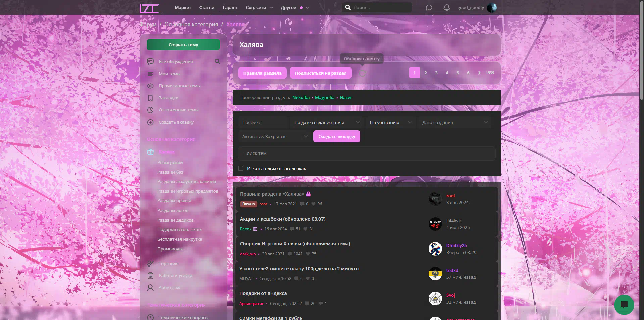The height and width of the screenshot is (320, 644).
Task: Click the 'Мои темы' lines icon
Action: click(150, 74)
